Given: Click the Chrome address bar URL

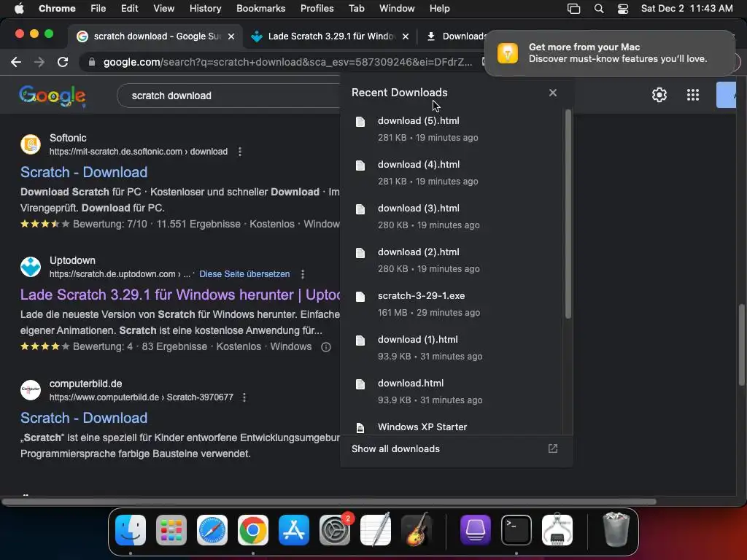Looking at the screenshot, I should 287,63.
